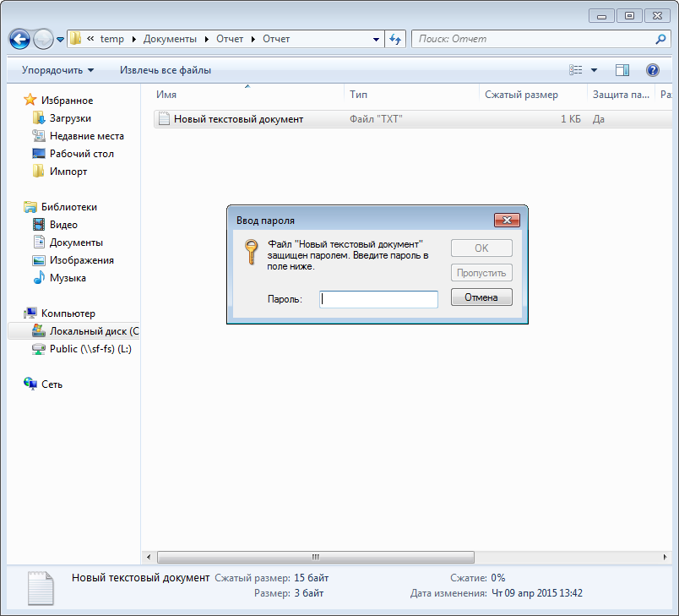Select Компьютер in the navigation pane
Image resolution: width=679 pixels, height=616 pixels.
click(x=68, y=313)
